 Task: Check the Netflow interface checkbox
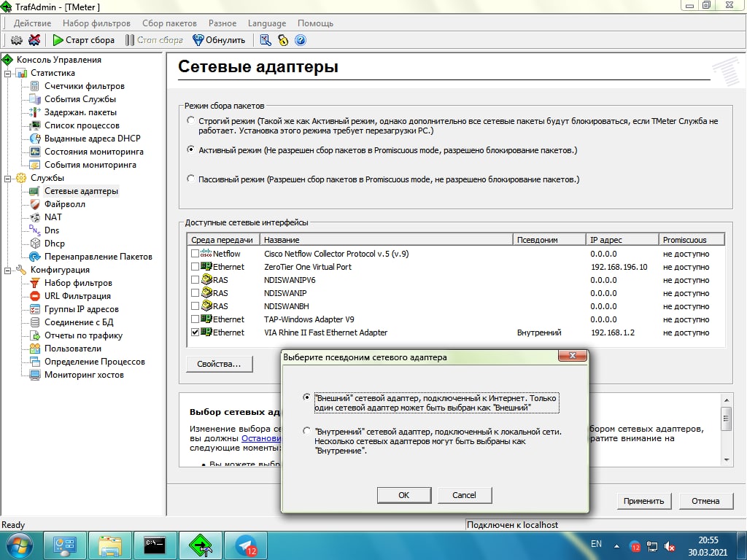(x=195, y=253)
